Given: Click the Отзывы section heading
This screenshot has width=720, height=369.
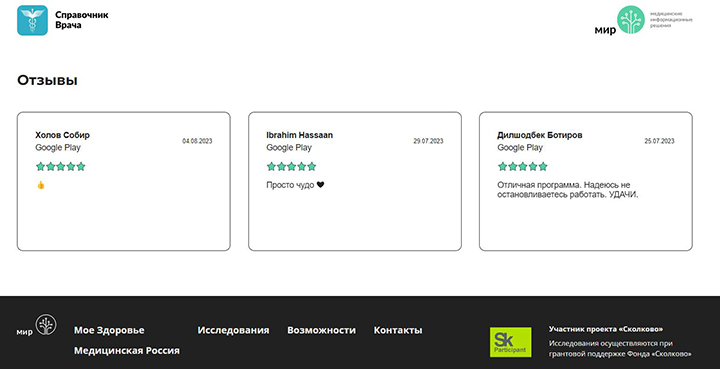Looking at the screenshot, I should [47, 80].
